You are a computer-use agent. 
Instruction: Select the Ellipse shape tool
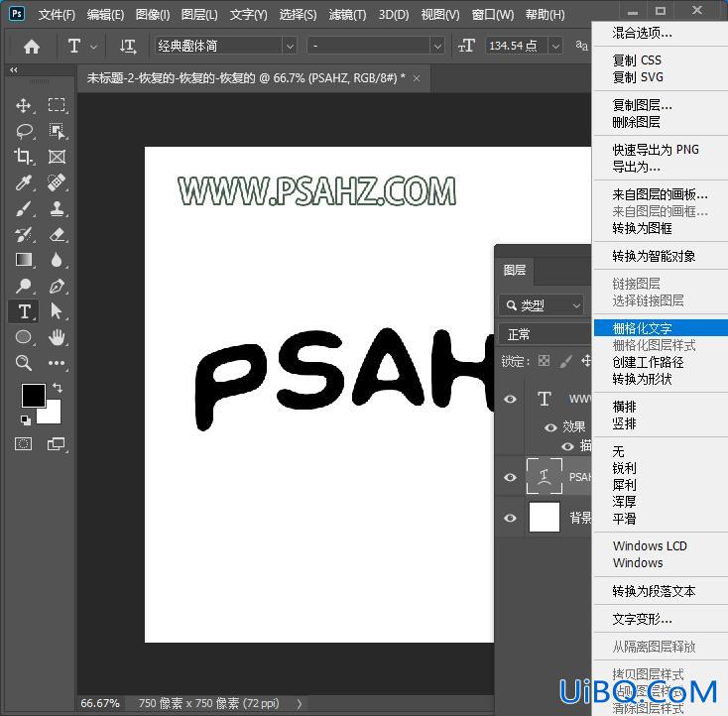tap(23, 337)
